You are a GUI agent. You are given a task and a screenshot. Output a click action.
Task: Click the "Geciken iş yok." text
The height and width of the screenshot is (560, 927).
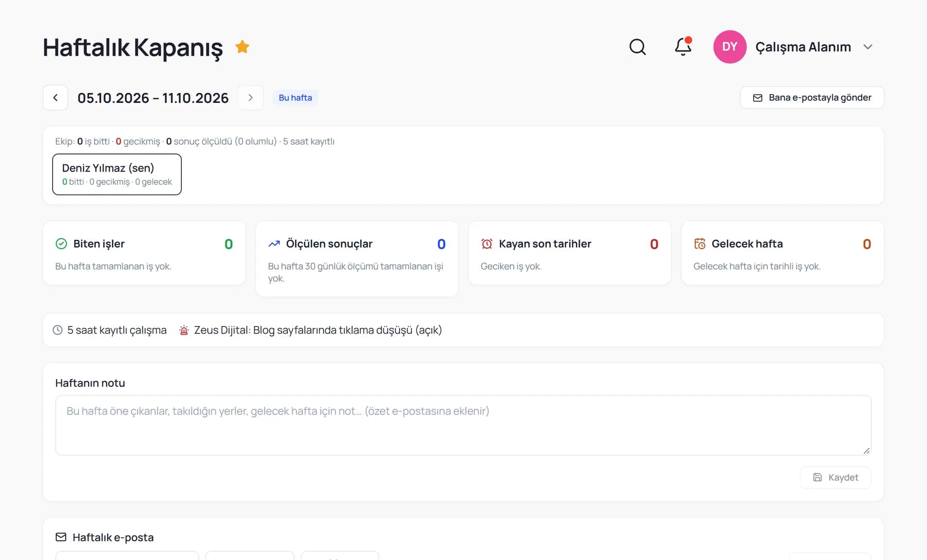pos(511,266)
